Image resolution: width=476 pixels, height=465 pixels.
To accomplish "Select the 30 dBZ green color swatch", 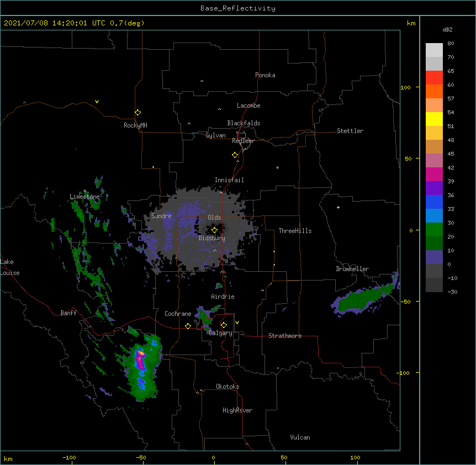I will (x=434, y=230).
